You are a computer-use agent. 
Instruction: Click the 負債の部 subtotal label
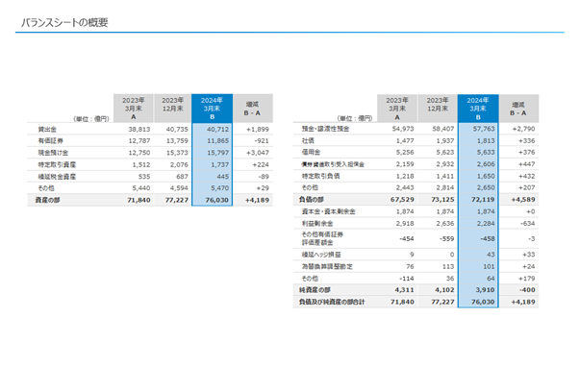pyautogui.click(x=311, y=200)
